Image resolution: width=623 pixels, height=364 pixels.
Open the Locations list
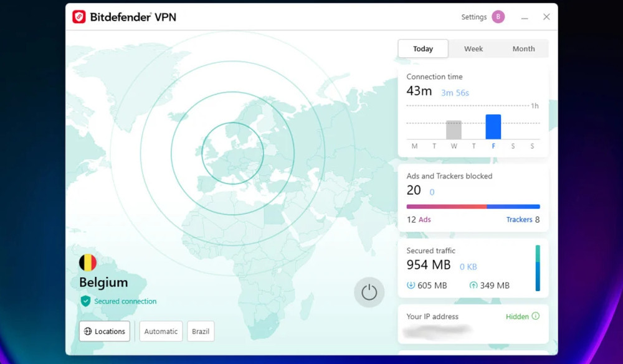105,331
